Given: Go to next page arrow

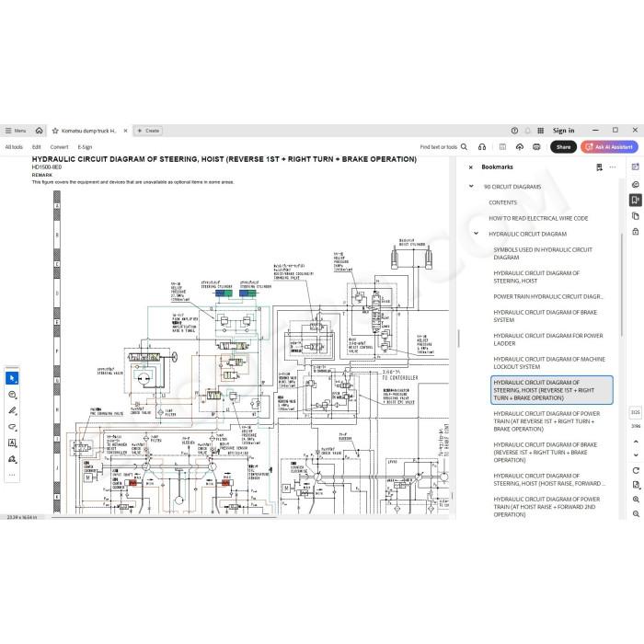Looking at the screenshot, I should click(x=636, y=455).
